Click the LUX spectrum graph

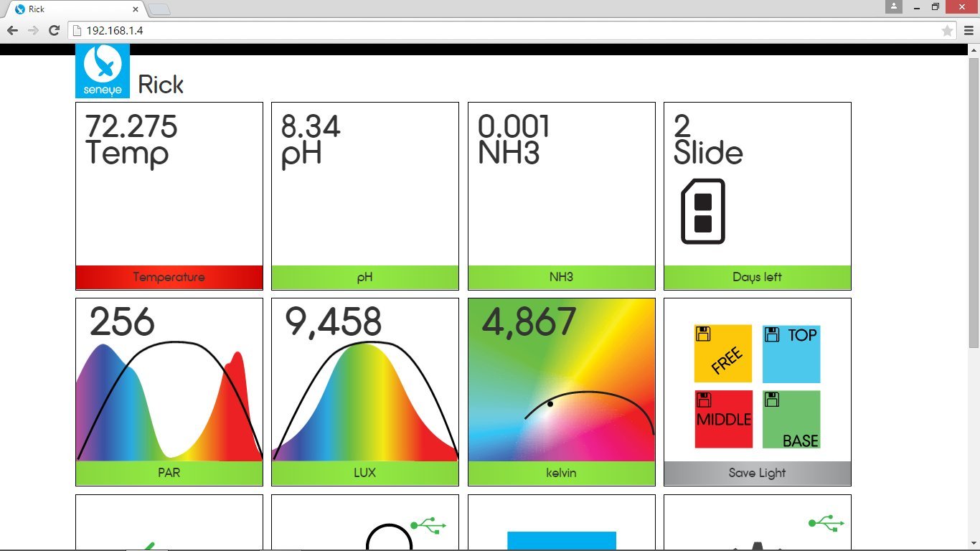coord(364,402)
